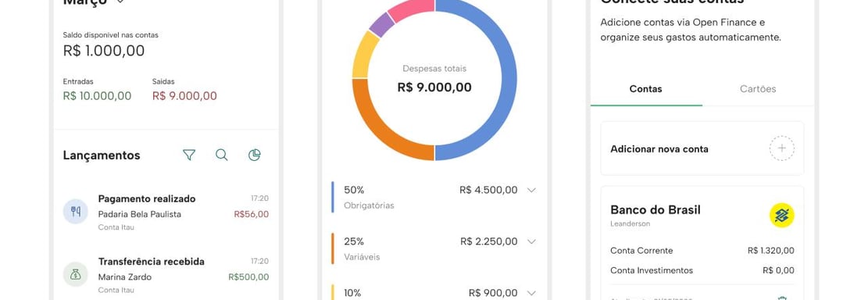Switch to the Contas tab
868x300 pixels.
pyautogui.click(x=646, y=89)
